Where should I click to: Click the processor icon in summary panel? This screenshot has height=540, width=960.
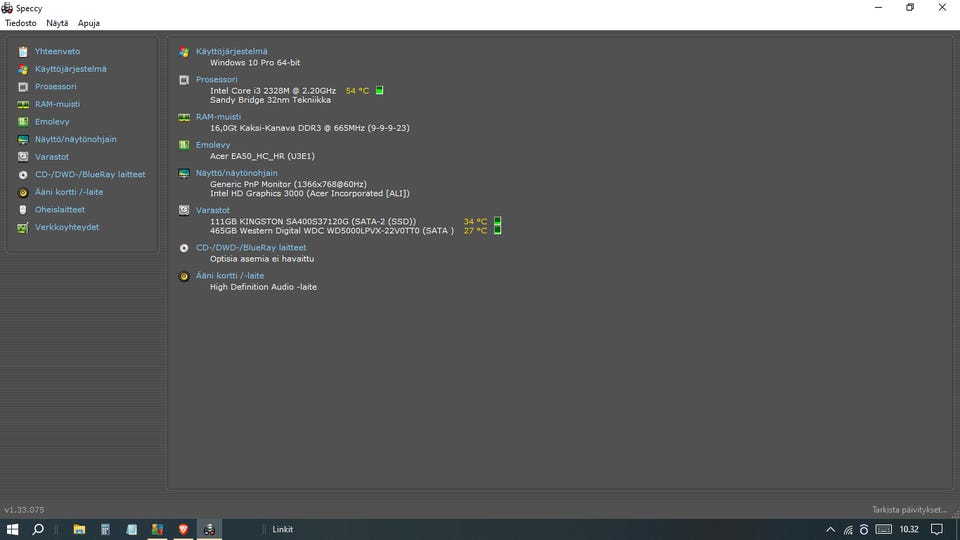point(184,80)
